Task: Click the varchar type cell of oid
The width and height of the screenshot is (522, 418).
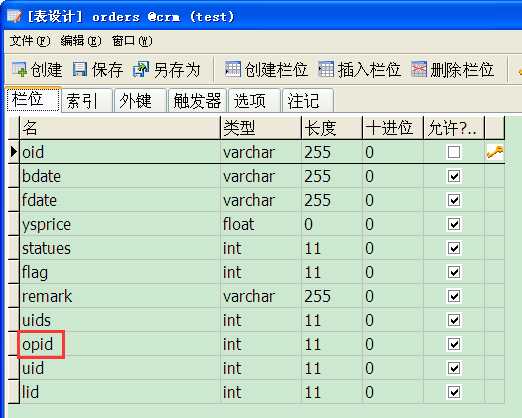Action: point(261,152)
